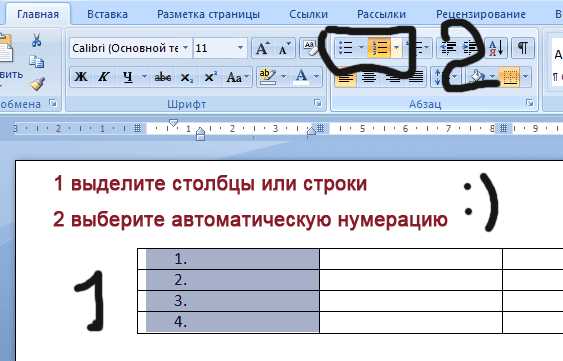
Task: Open the Calibri font name dropdown
Action: coord(186,48)
